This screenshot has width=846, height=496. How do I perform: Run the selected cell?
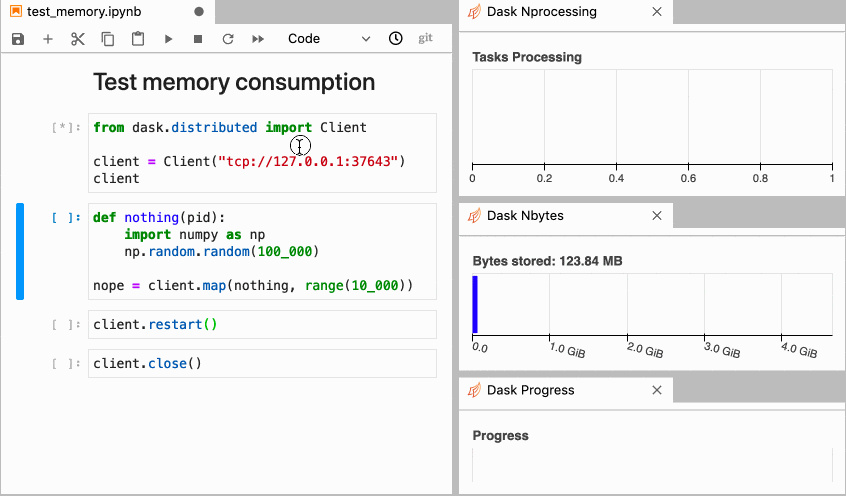tap(168, 39)
